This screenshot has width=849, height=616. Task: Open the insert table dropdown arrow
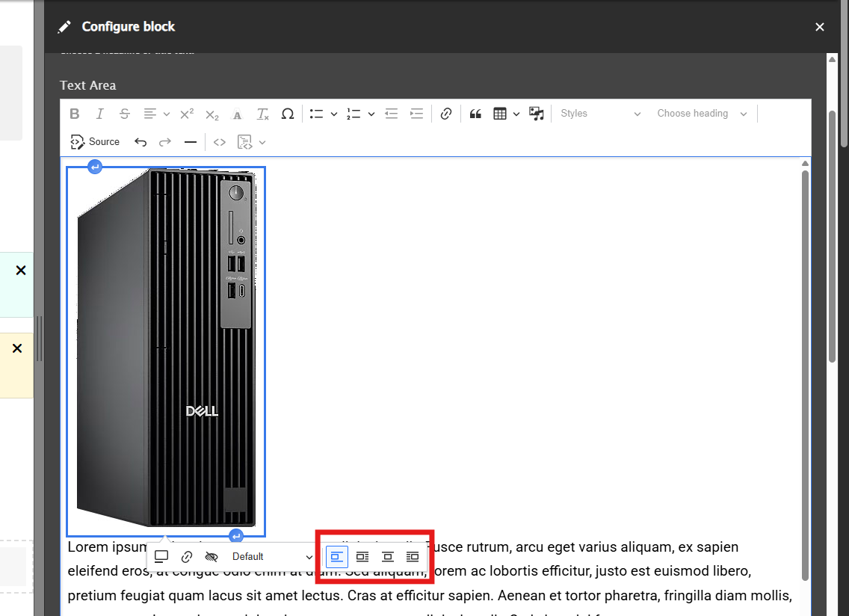[516, 114]
